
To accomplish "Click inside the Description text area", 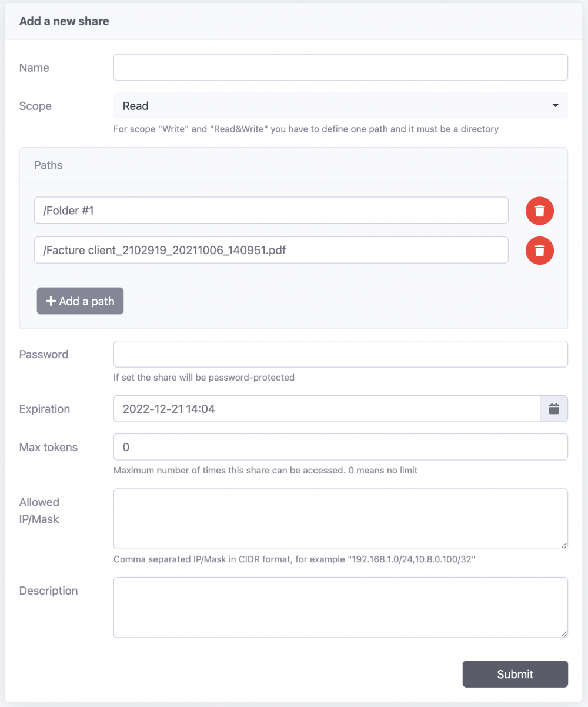I will (340, 607).
